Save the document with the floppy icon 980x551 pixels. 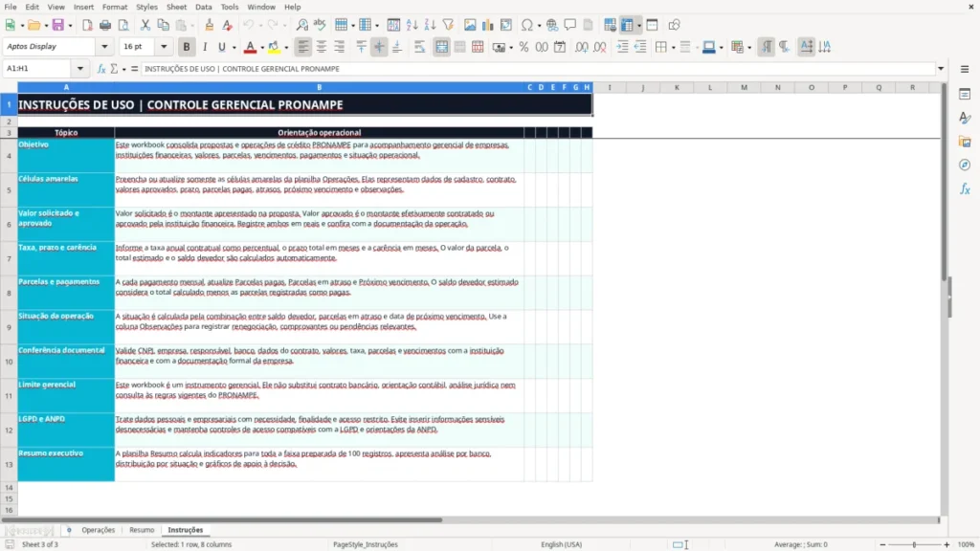pos(58,25)
